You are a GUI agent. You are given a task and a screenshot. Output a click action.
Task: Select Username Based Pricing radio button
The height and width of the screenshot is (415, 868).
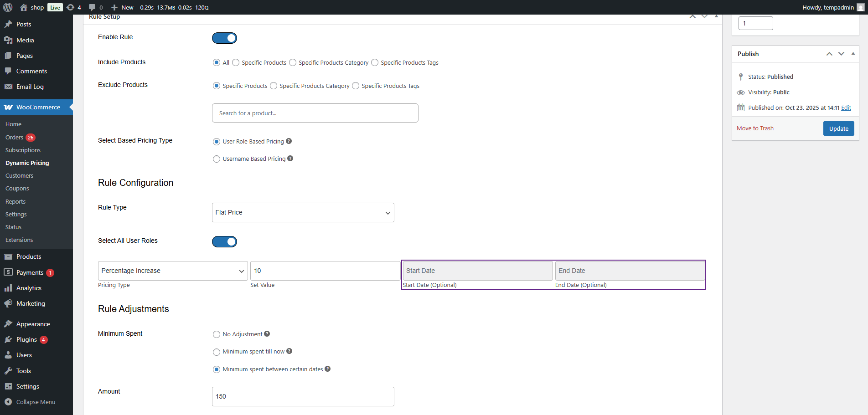coord(217,159)
